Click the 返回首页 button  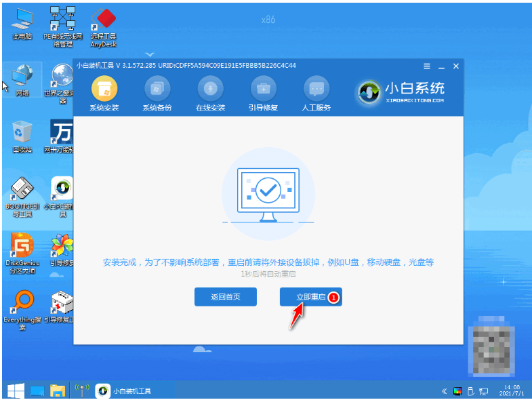(226, 296)
